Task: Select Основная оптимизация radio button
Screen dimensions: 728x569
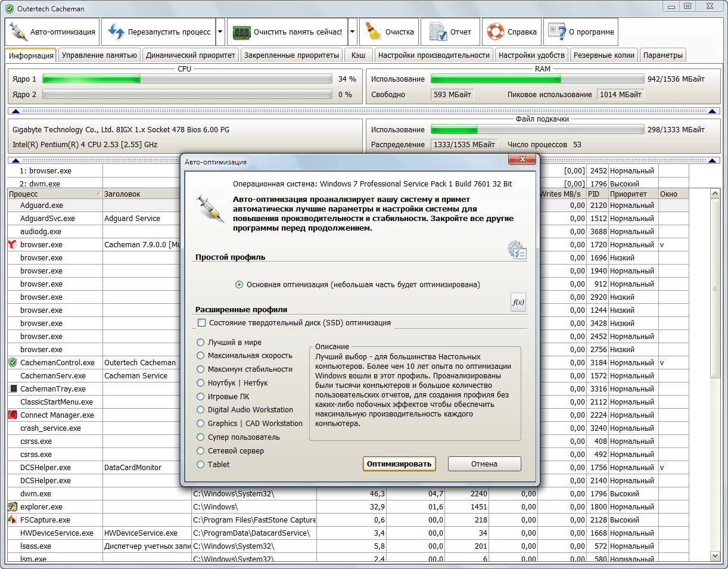Action: coord(239,285)
